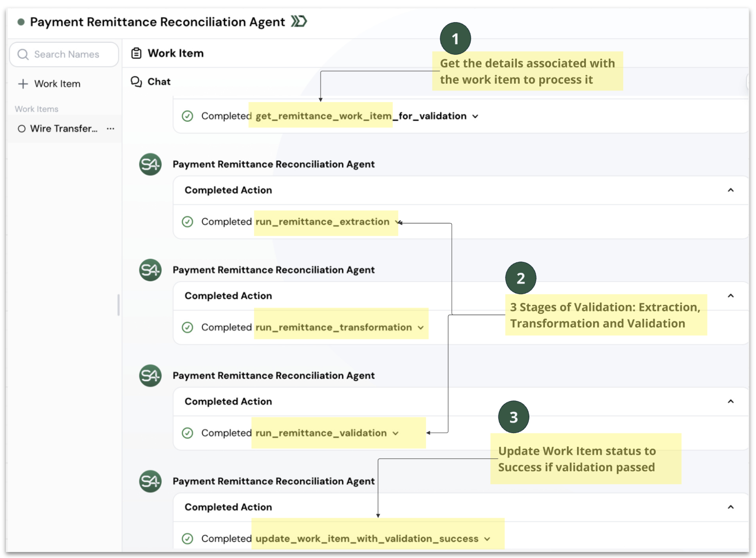This screenshot has width=756, height=558.
Task: Expand the run_remittance_validation details chevron
Action: (396, 434)
